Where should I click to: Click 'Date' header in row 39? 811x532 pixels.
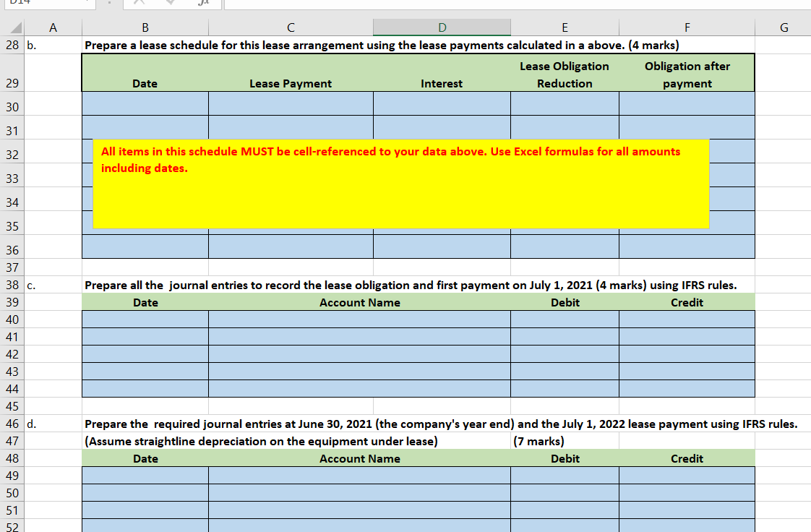click(x=145, y=302)
